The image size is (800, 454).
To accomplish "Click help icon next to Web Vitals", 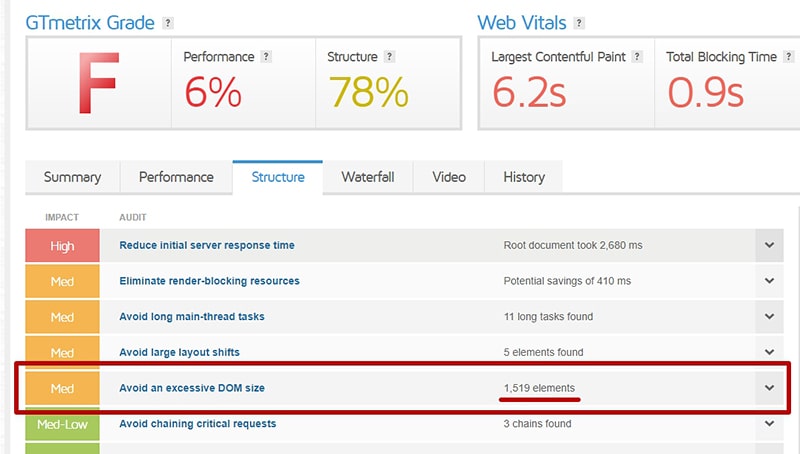I will coord(579,23).
